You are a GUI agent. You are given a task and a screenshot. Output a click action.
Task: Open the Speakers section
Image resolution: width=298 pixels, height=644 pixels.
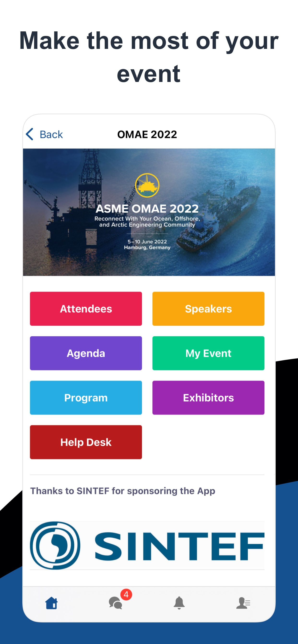pos(208,309)
